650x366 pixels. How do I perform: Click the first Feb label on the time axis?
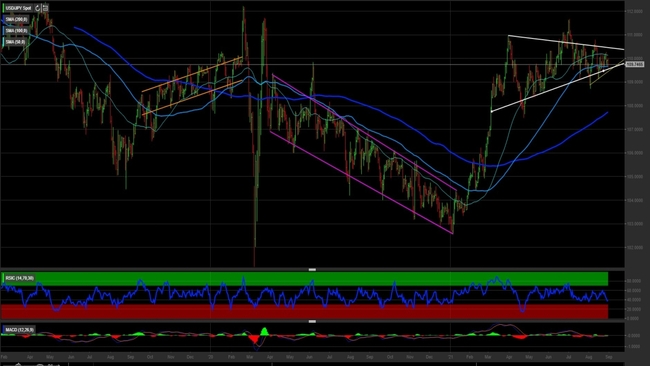(4, 356)
